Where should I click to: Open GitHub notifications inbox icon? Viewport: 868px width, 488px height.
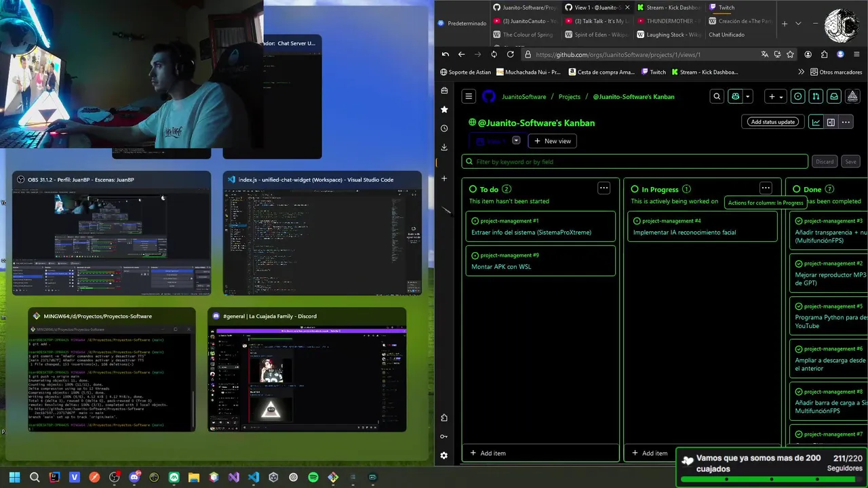(x=834, y=96)
